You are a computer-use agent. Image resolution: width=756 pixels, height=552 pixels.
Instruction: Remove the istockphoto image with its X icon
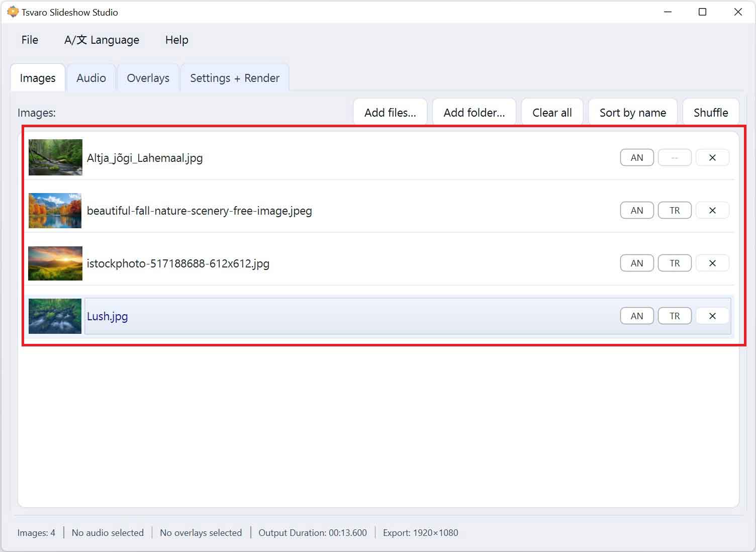pyautogui.click(x=712, y=263)
